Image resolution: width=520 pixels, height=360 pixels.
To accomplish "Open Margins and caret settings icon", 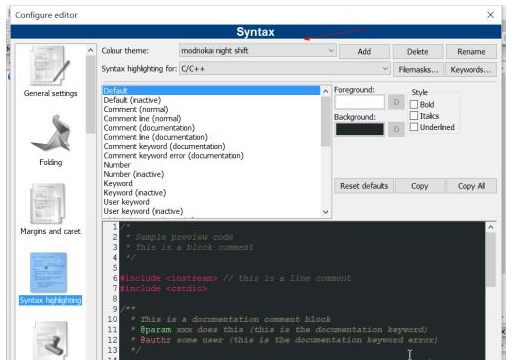I will 48,203.
